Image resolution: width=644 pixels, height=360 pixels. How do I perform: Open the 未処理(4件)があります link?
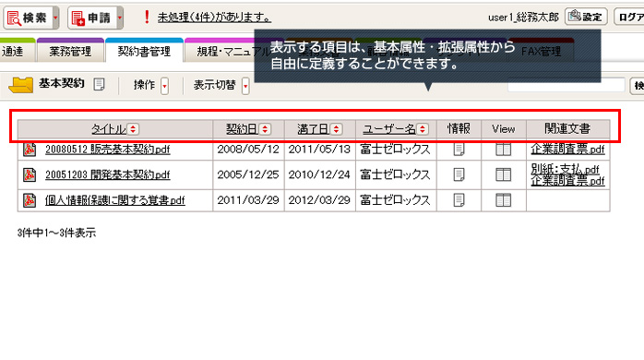point(214,18)
